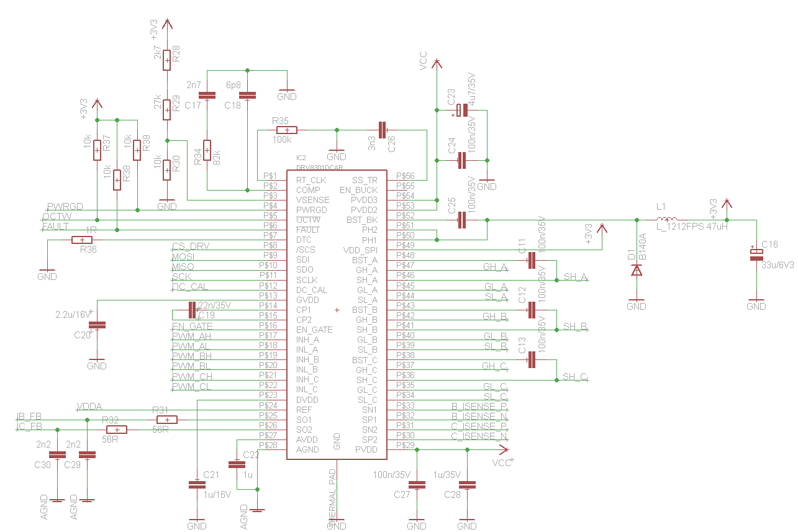Select the CS_DRV net label
The width and height of the screenshot is (798, 532).
[x=191, y=246]
